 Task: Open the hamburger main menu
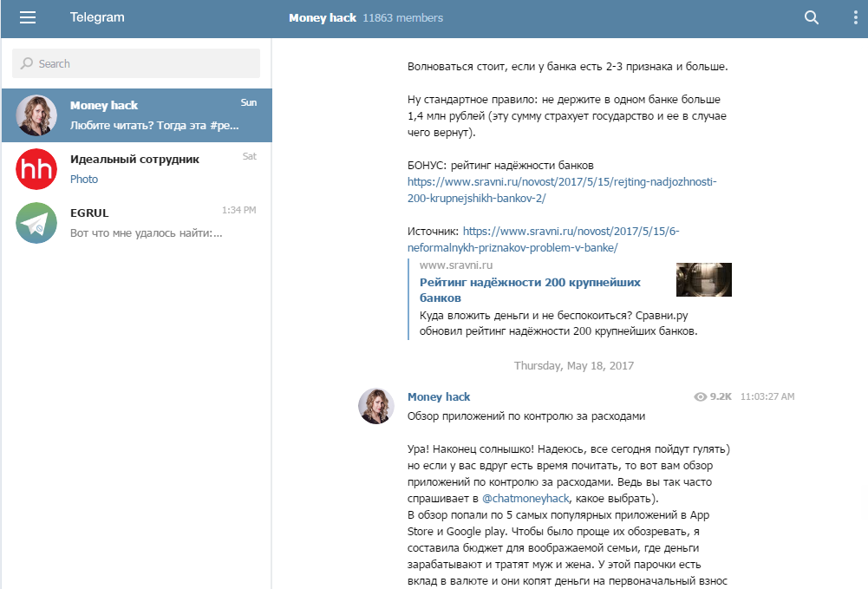[28, 17]
